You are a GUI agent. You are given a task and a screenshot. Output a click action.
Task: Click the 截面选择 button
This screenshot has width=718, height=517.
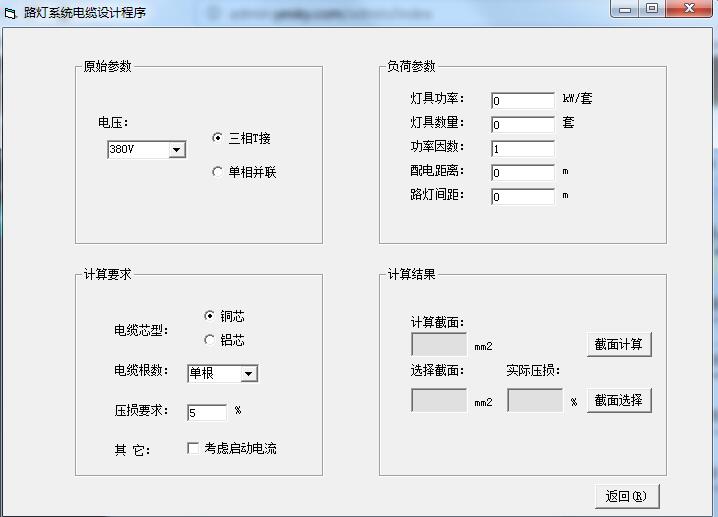[619, 400]
